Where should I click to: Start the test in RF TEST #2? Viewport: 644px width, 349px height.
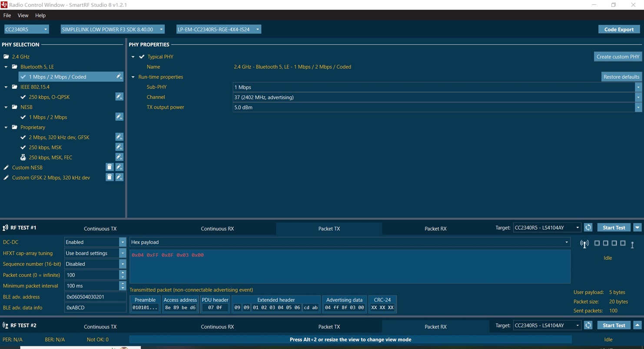click(x=614, y=325)
